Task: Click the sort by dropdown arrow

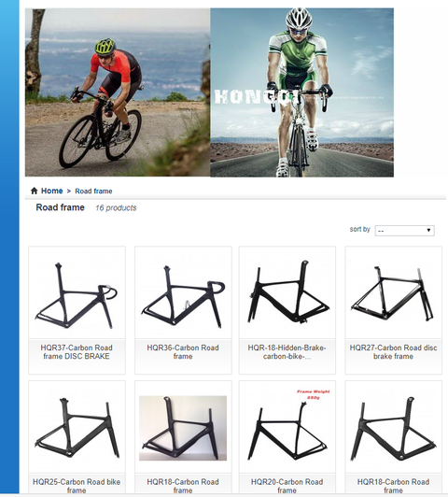Action: [428, 230]
